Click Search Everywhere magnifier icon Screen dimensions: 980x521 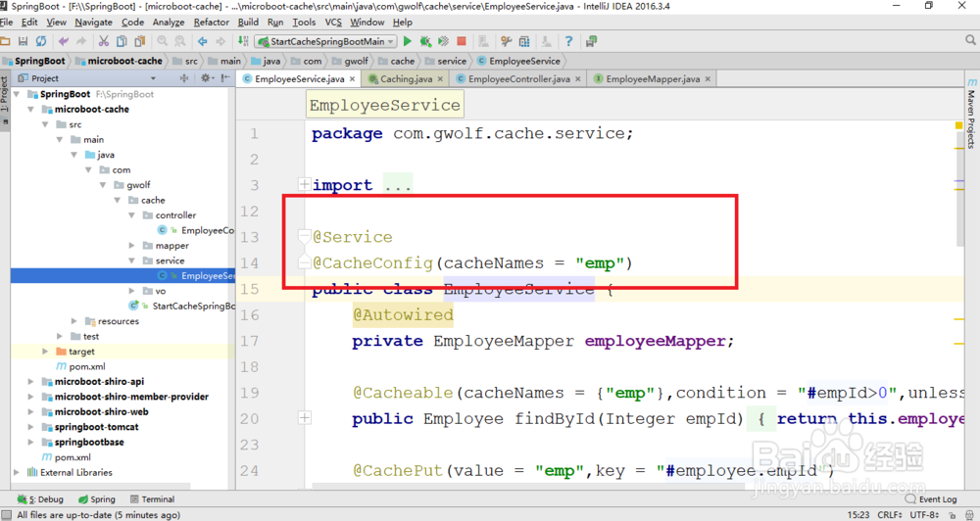pyautogui.click(x=970, y=40)
